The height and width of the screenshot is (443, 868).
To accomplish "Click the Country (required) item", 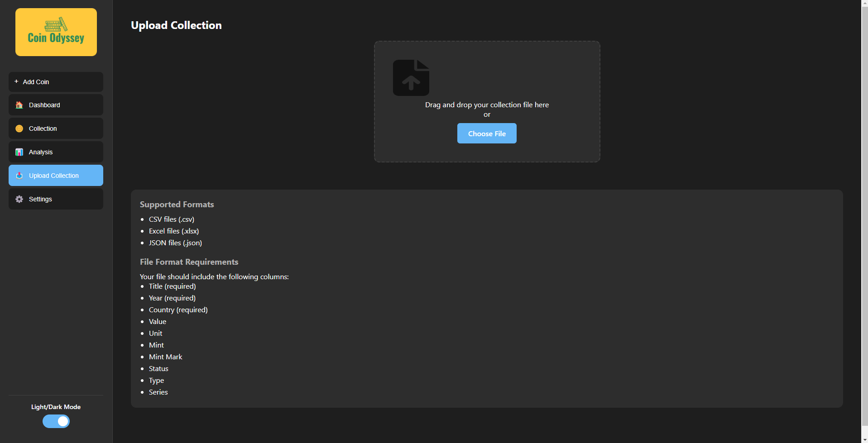I will coord(178,310).
